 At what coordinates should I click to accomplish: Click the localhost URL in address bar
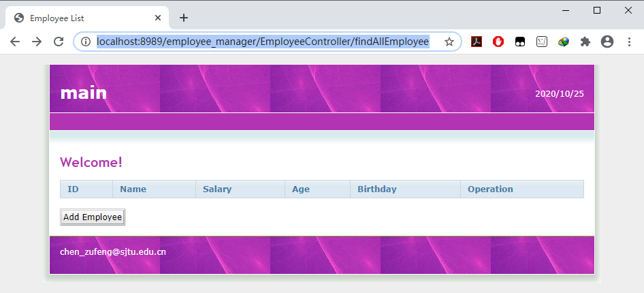tap(263, 42)
